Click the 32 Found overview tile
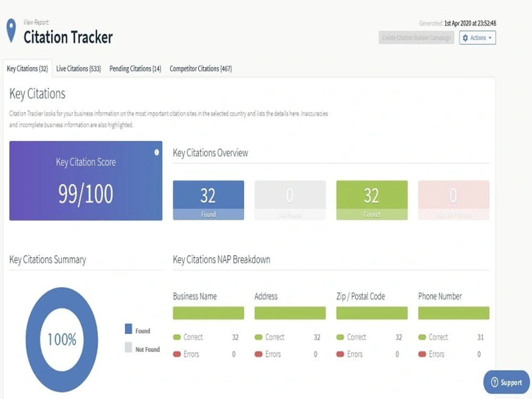Screen dimensions: 532x399 coord(209,200)
